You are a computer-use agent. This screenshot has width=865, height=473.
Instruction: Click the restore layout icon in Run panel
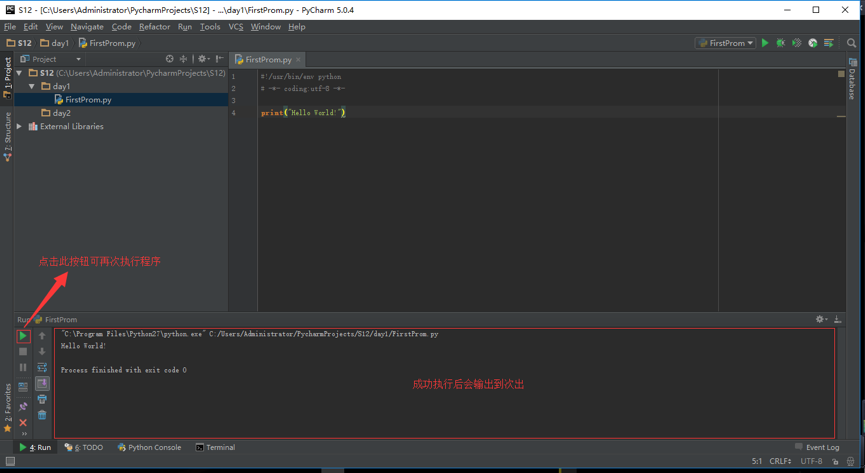(23, 387)
